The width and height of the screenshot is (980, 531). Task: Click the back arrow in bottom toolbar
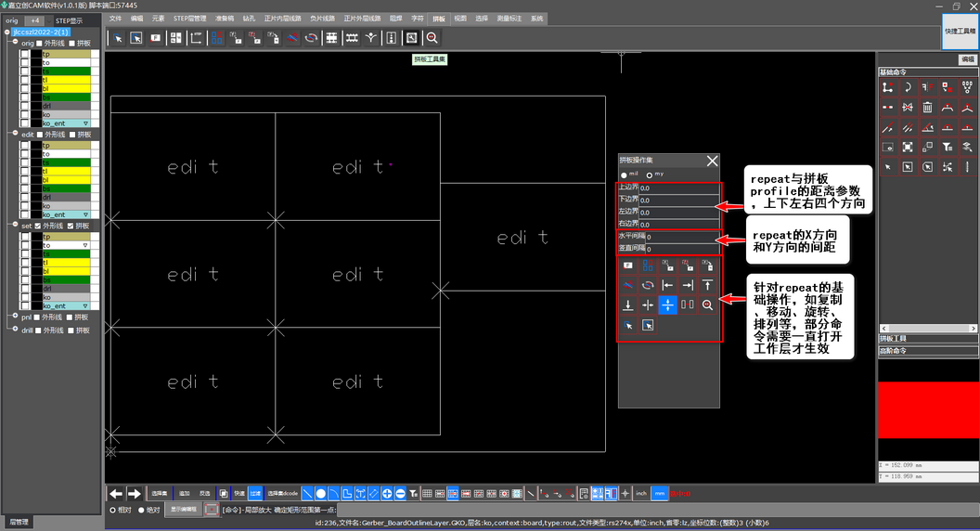pyautogui.click(x=116, y=494)
